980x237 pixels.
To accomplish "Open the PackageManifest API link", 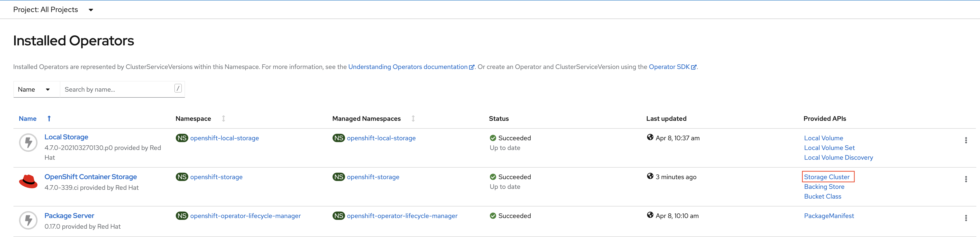I will coord(829,216).
